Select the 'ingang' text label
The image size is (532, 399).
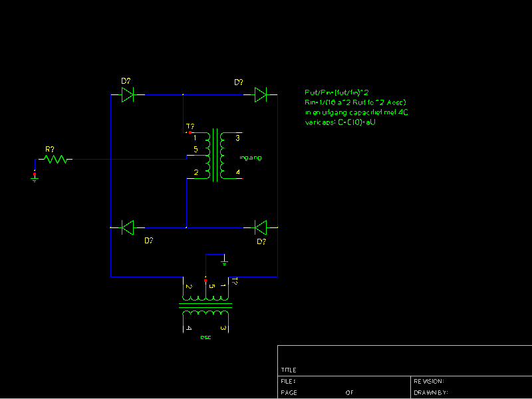point(251,158)
